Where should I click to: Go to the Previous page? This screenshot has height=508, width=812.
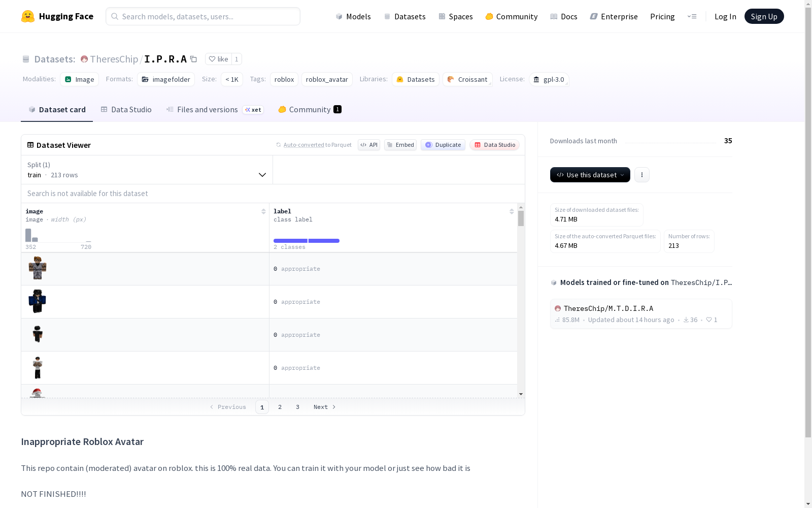point(228,407)
